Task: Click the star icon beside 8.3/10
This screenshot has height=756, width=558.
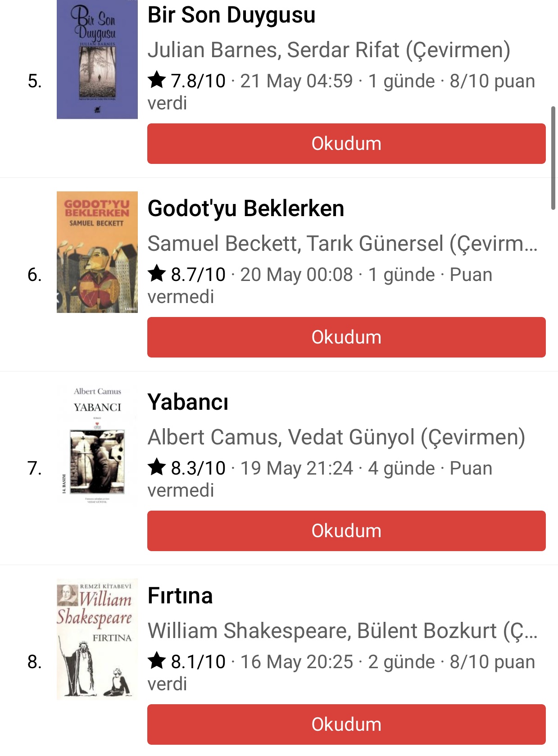Action: point(157,467)
